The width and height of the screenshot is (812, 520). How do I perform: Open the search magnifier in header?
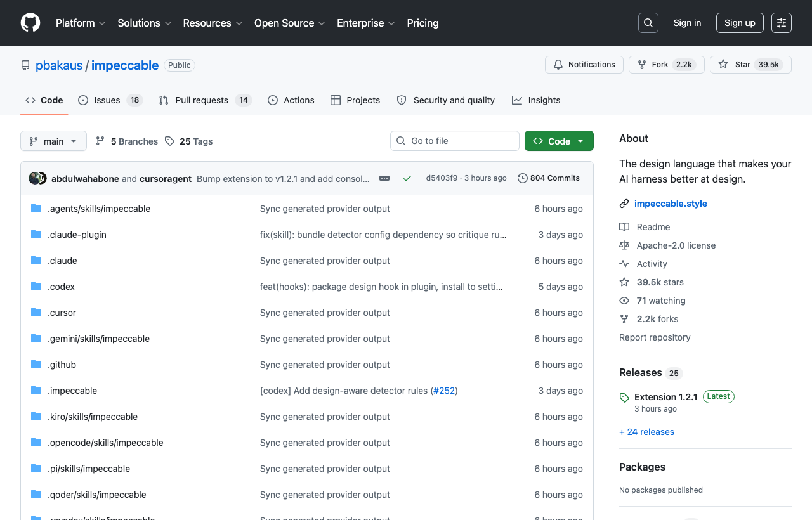point(648,23)
